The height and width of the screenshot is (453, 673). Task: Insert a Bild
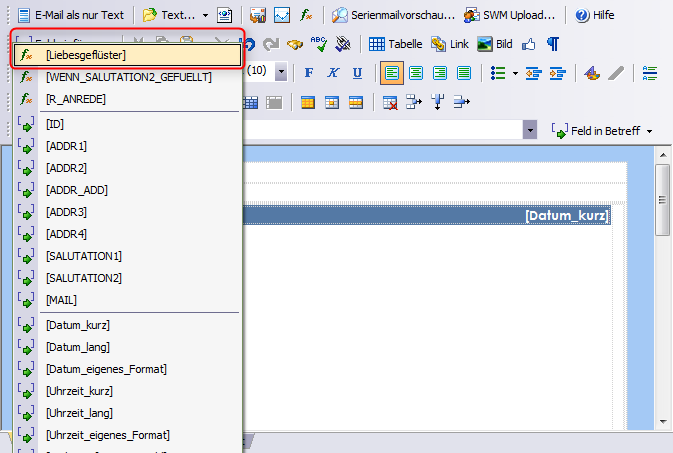point(495,44)
